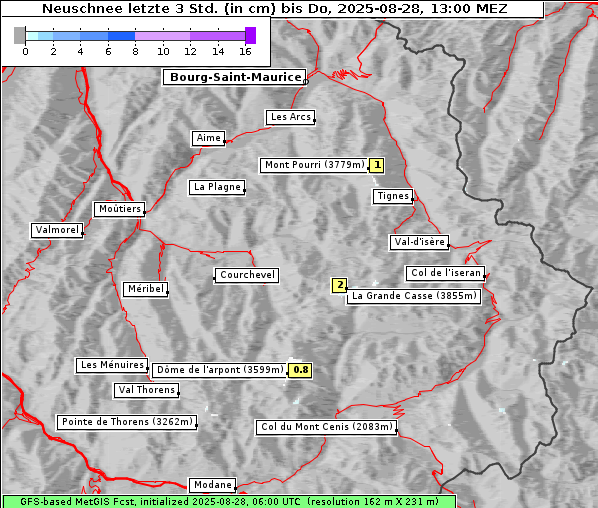The image size is (598, 508).
Task: Click the purple 16 cm legend swatch
Action: coord(250,35)
